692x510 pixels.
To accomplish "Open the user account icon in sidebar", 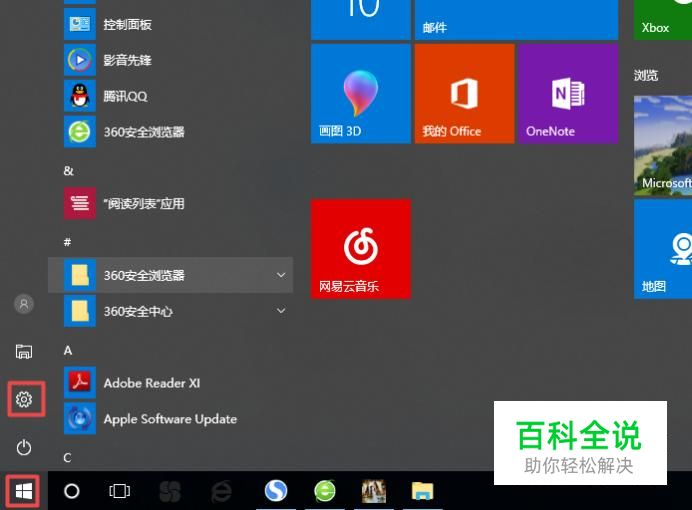I will click(x=24, y=304).
